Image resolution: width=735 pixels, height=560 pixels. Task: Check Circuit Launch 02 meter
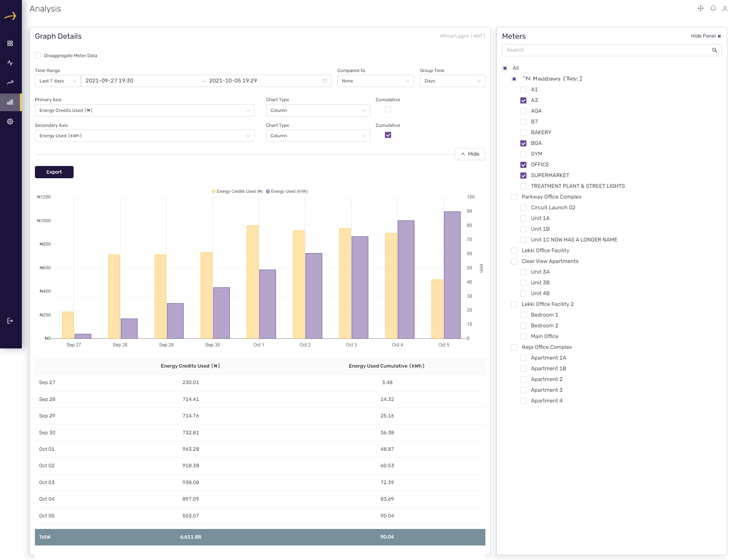pos(523,208)
